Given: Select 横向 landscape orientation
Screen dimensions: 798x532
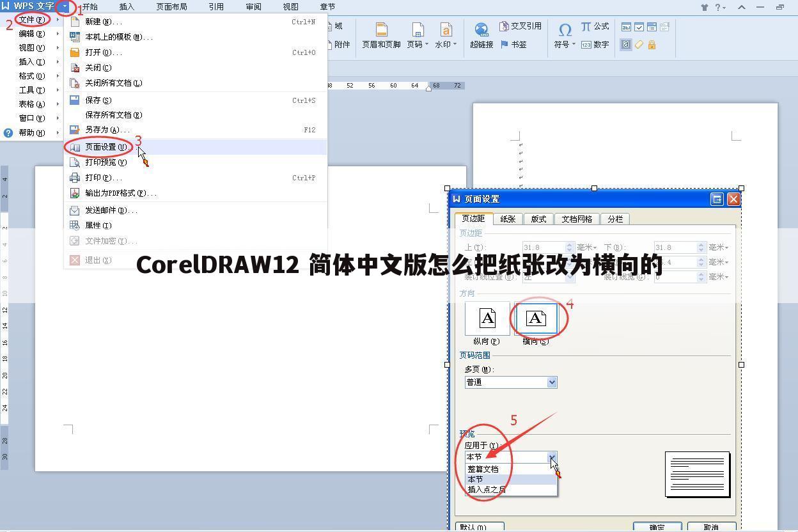Looking at the screenshot, I should pyautogui.click(x=536, y=318).
